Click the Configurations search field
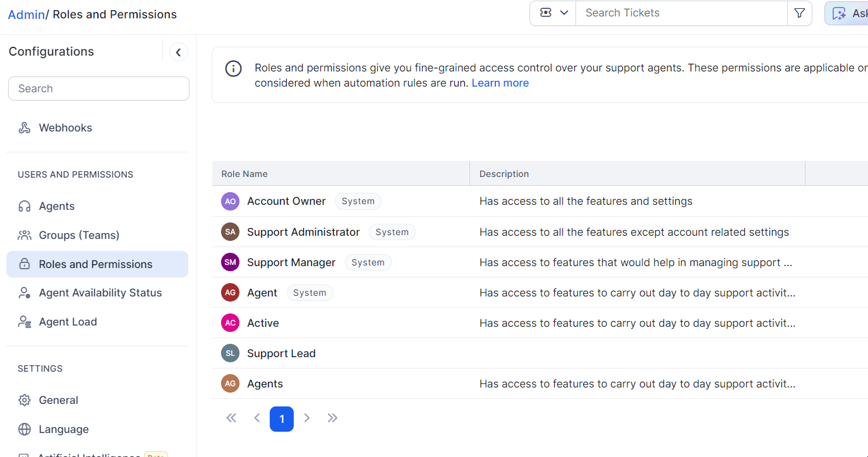 click(x=99, y=88)
